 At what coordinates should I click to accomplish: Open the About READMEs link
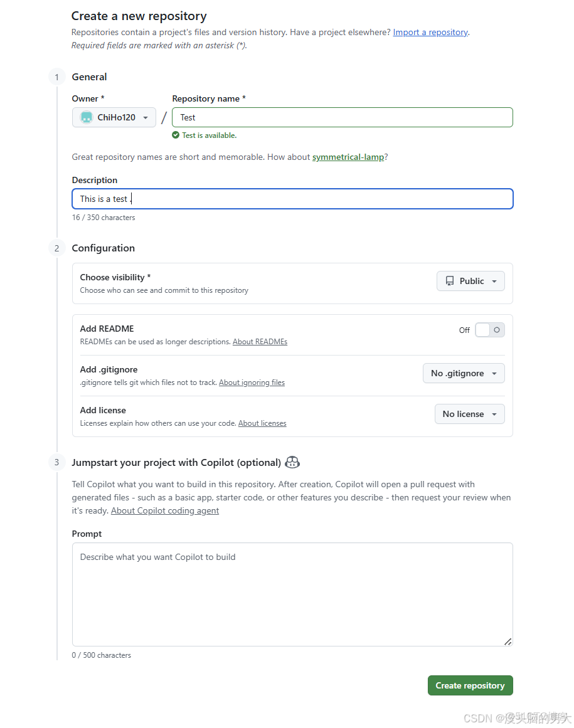point(260,342)
